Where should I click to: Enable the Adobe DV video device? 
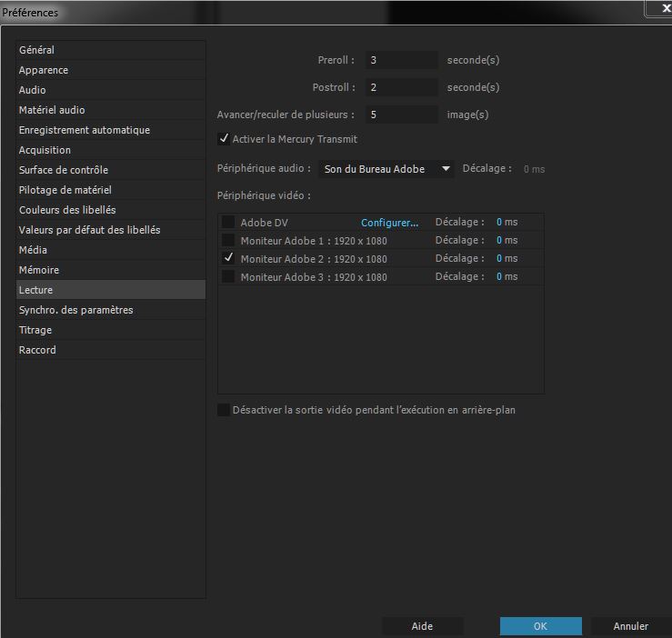coord(228,223)
